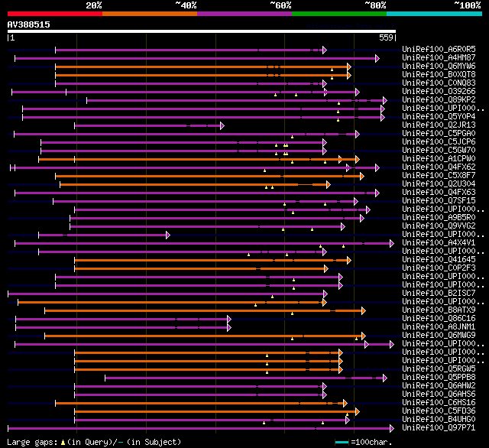Click the UniRef100_Q6AHS6 label

pos(439,394)
